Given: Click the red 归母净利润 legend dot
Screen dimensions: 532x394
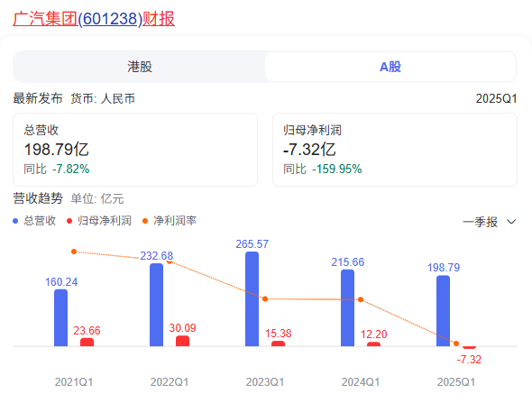Looking at the screenshot, I should pyautogui.click(x=69, y=221).
